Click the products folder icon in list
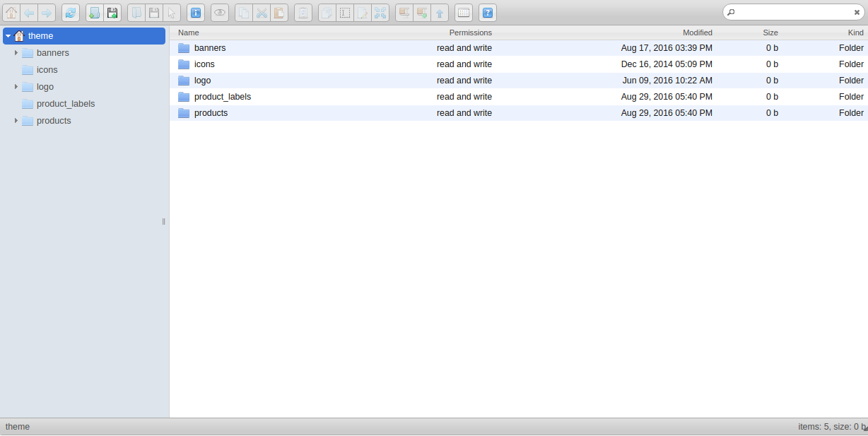The width and height of the screenshot is (868, 436). pos(184,113)
